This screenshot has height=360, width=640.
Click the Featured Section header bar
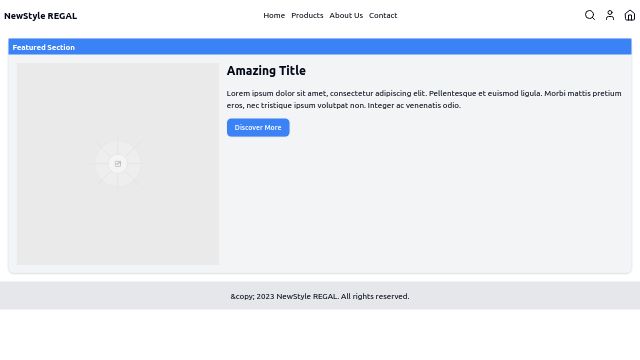pyautogui.click(x=320, y=47)
